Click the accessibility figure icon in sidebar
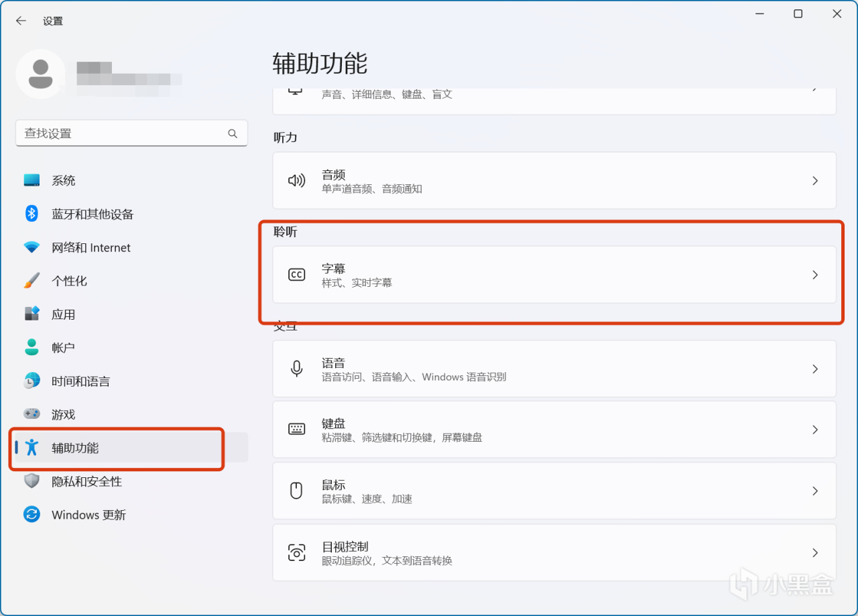 click(x=32, y=448)
